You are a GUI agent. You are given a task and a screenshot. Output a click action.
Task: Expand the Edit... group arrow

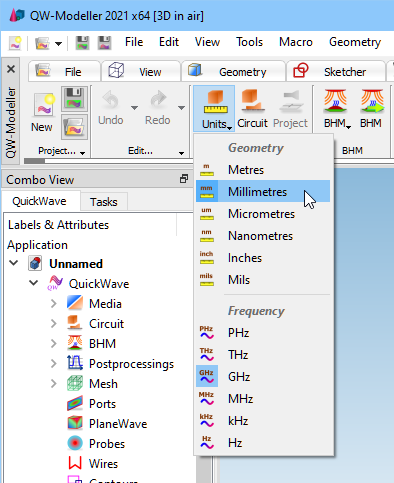pos(181,153)
